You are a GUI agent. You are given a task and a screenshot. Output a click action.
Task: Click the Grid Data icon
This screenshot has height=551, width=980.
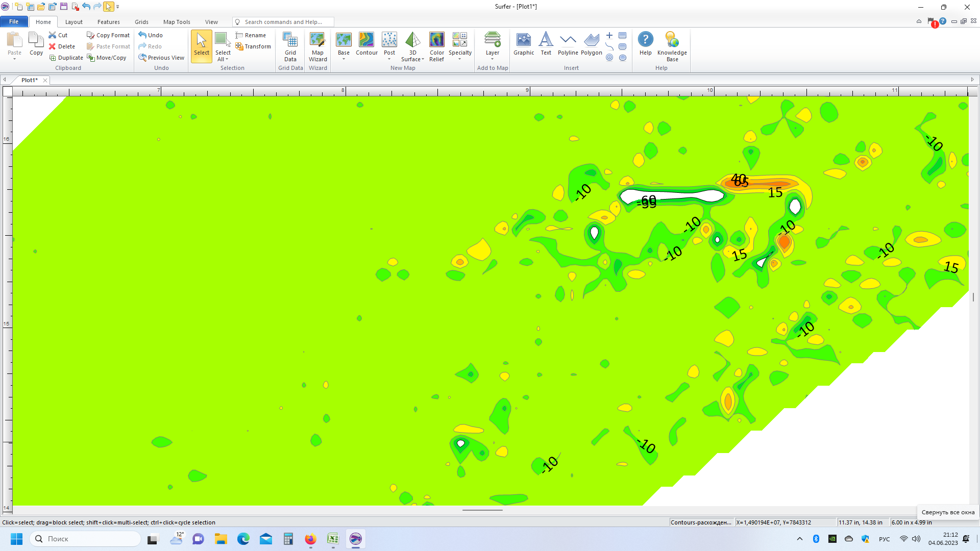[290, 46]
